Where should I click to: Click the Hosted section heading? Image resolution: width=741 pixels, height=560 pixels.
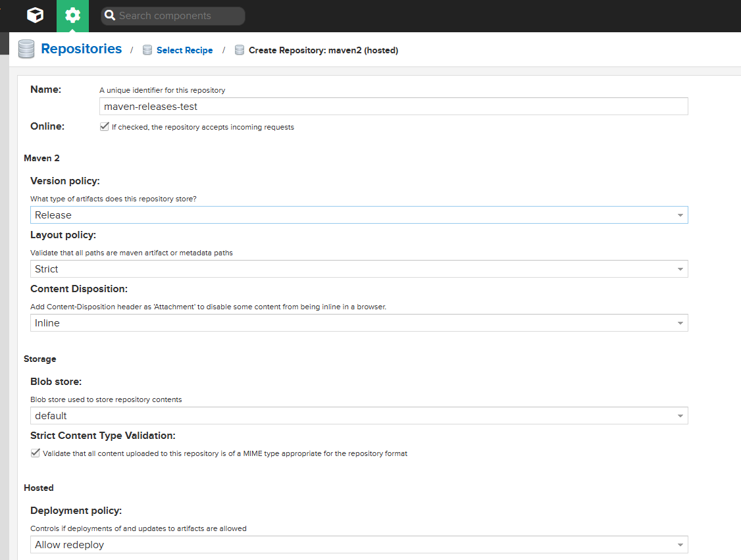point(39,488)
